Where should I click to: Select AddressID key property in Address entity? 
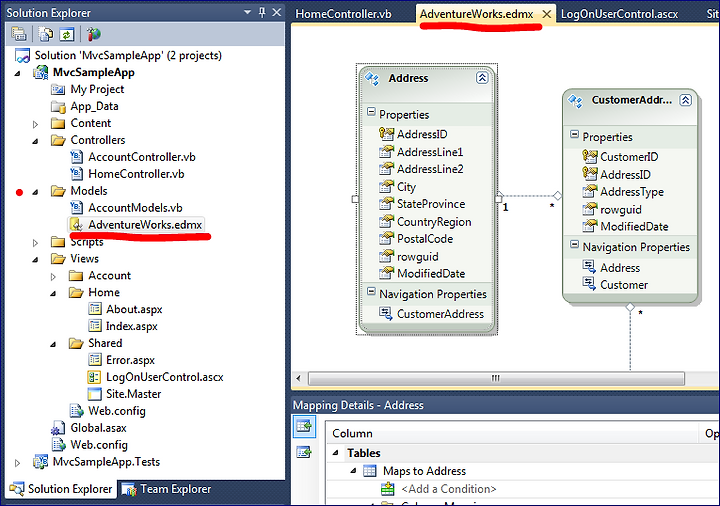[422, 134]
